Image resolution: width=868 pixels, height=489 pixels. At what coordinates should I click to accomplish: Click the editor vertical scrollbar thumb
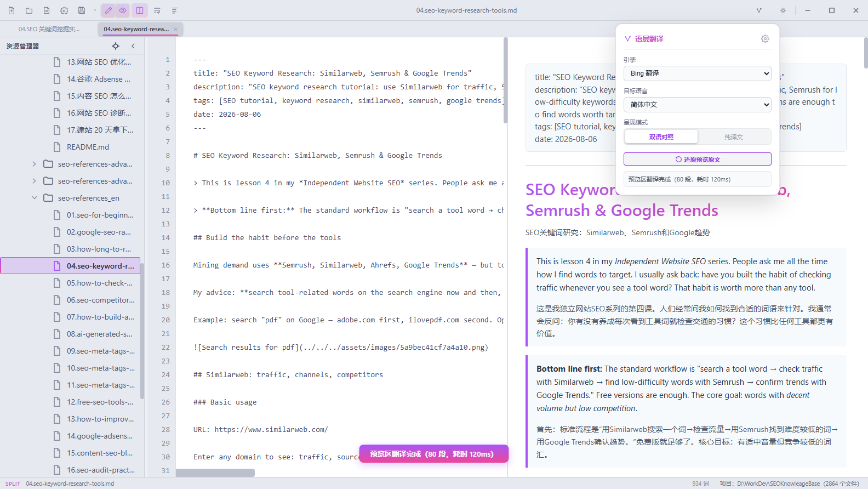[x=505, y=81]
